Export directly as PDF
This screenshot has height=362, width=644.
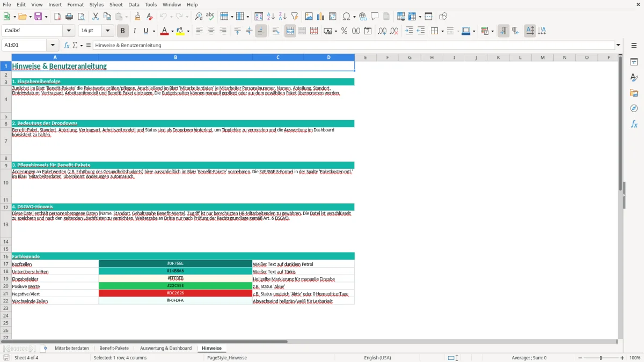click(x=57, y=17)
